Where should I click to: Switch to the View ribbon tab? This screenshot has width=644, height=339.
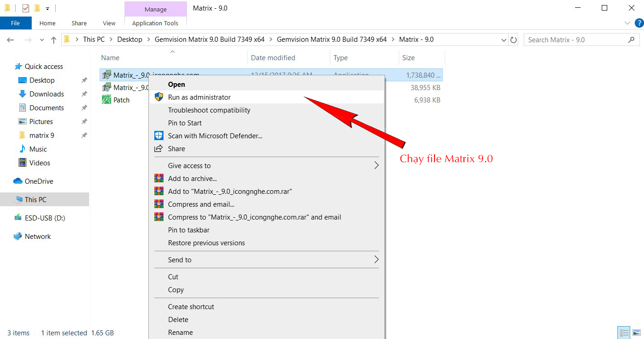[x=109, y=23]
